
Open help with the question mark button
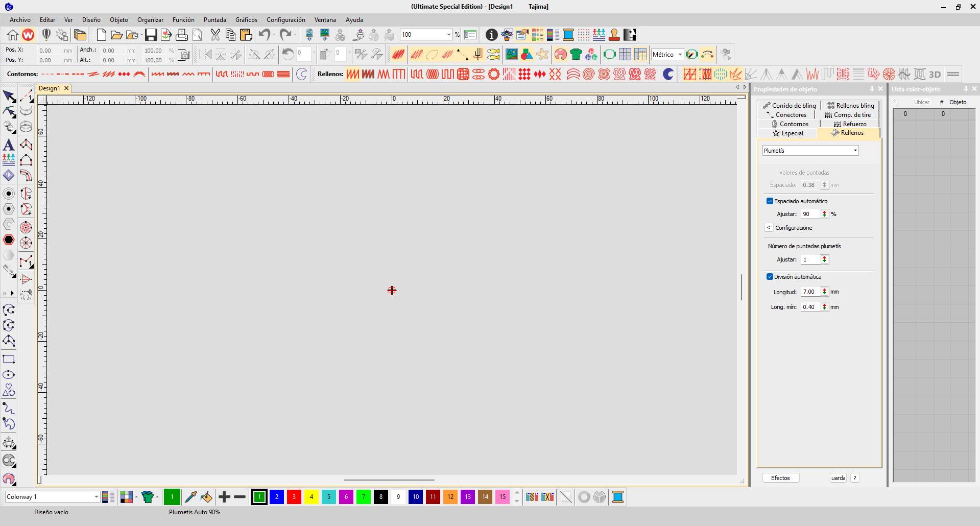(x=855, y=478)
